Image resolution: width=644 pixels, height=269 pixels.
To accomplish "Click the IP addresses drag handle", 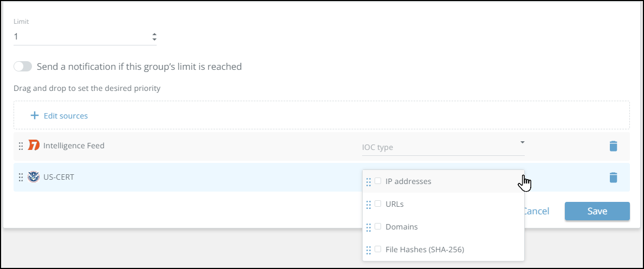I will (369, 182).
